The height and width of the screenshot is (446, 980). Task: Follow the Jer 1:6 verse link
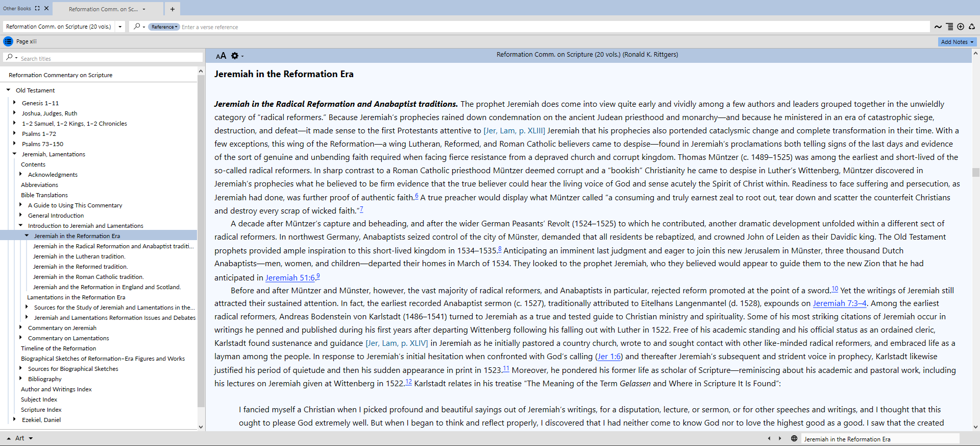(x=609, y=357)
